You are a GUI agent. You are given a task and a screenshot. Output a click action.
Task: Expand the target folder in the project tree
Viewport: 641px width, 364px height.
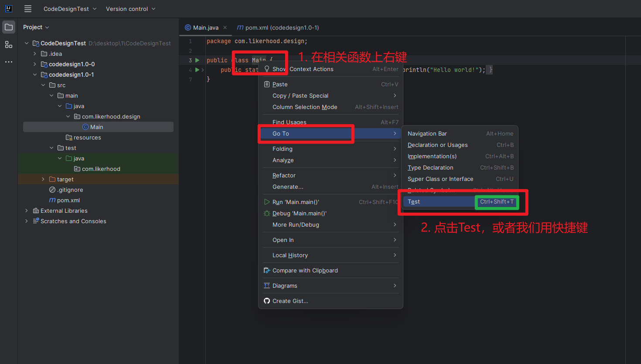point(43,179)
